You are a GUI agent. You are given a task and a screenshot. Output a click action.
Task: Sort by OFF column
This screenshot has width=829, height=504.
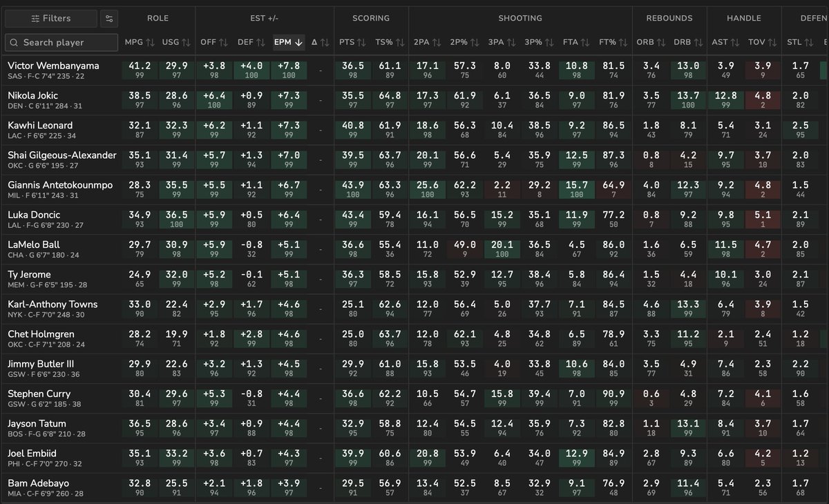pyautogui.click(x=214, y=42)
